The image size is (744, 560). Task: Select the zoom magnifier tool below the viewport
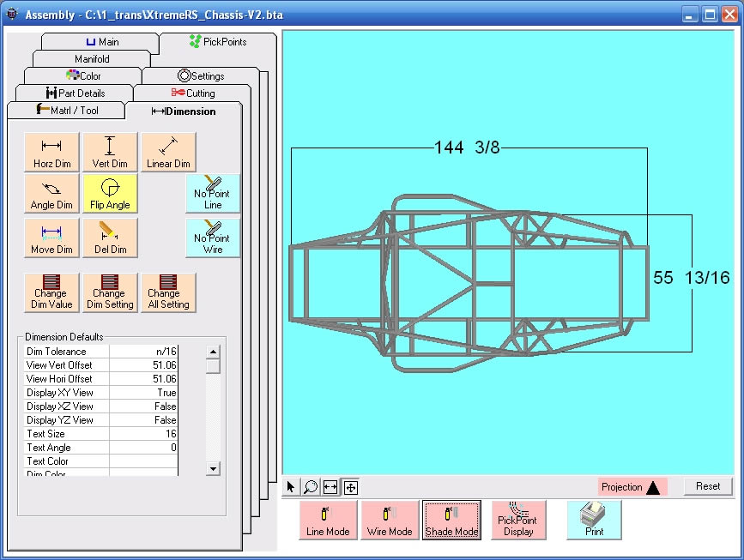coord(311,486)
